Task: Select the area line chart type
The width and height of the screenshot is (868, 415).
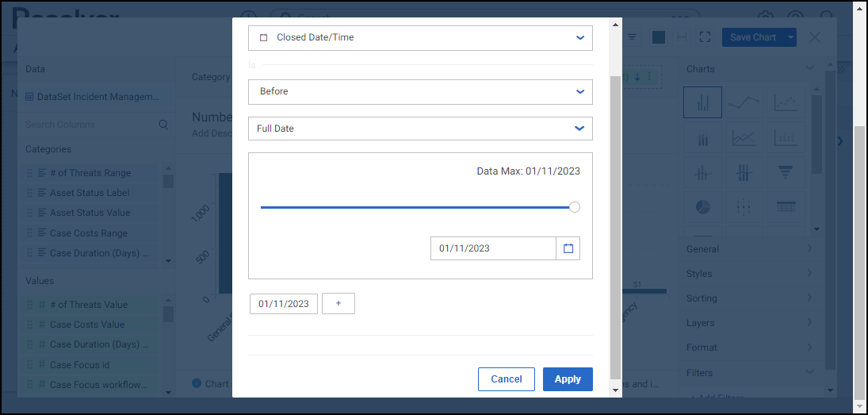Action: click(744, 137)
